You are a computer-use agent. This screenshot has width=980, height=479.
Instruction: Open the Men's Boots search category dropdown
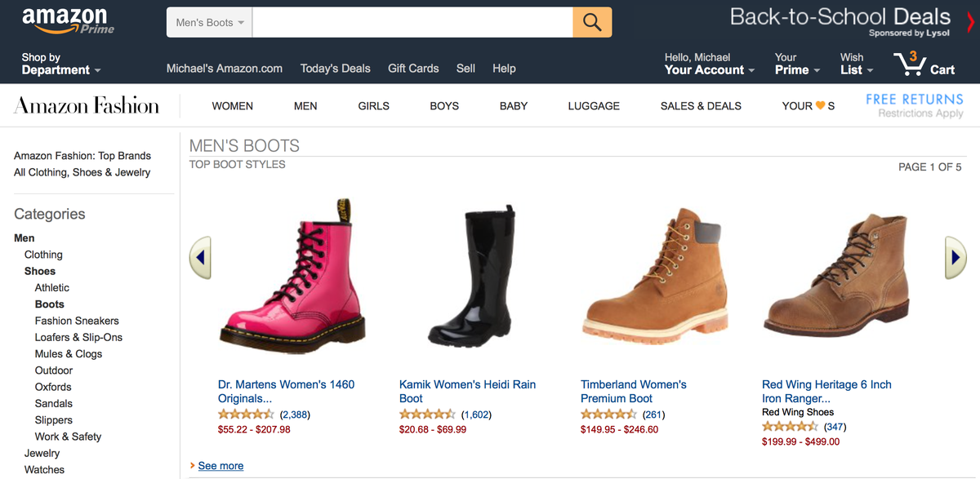pos(210,23)
